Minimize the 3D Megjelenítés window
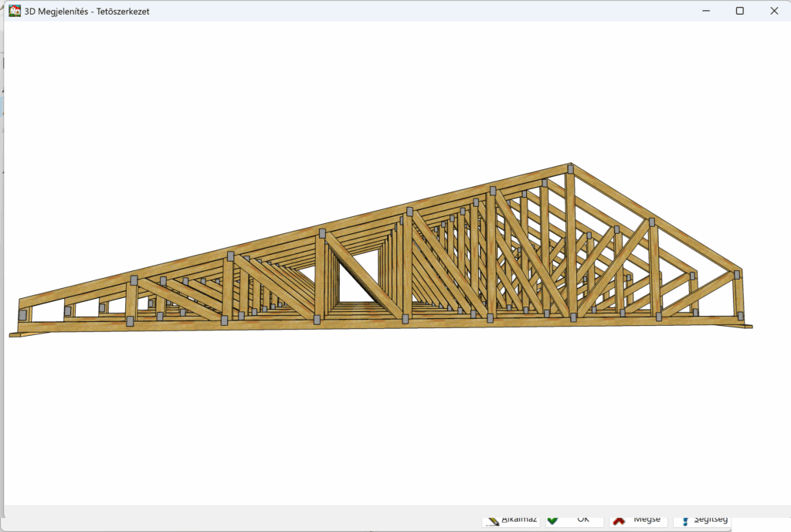The width and height of the screenshot is (791, 532). (705, 11)
